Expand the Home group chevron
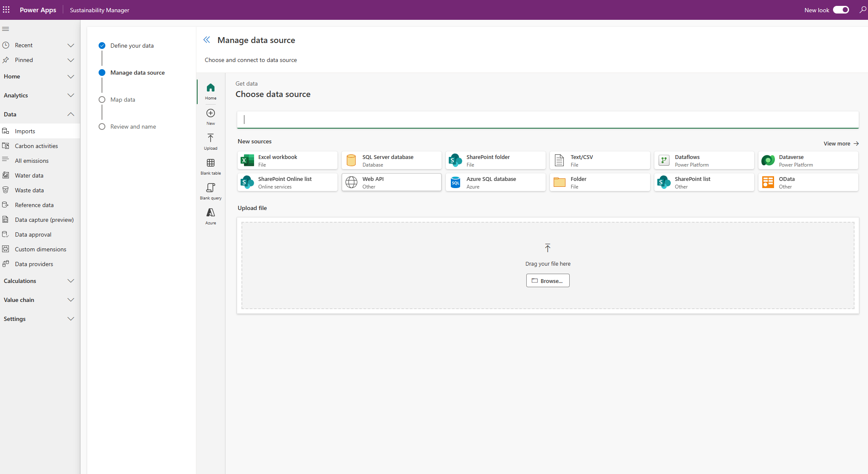Screen dimensions: 868x474 [x=71, y=76]
